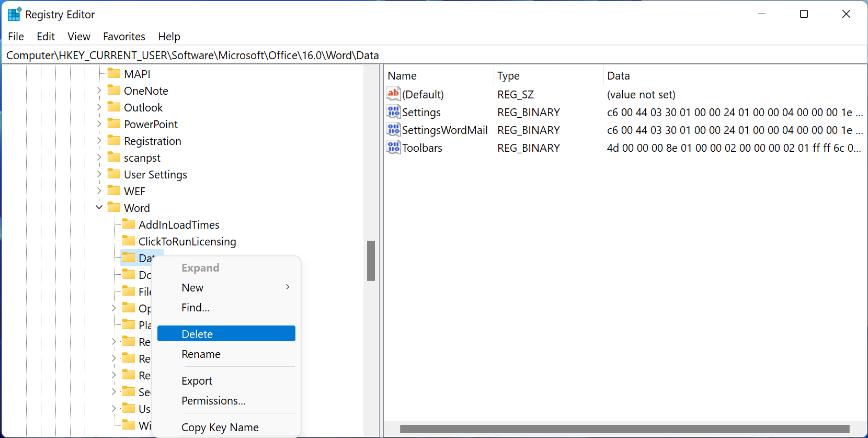Click the PowerPoint folder icon
Screen dimensions: 868x438
pos(114,123)
